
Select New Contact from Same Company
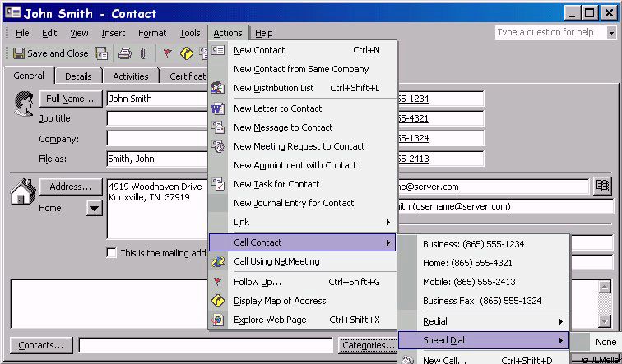pos(302,69)
